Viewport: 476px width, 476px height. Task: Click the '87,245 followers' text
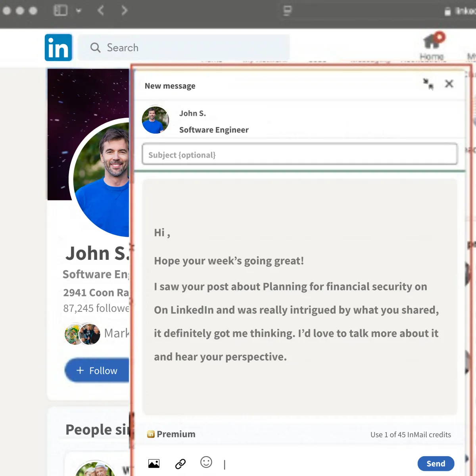pyautogui.click(x=96, y=308)
